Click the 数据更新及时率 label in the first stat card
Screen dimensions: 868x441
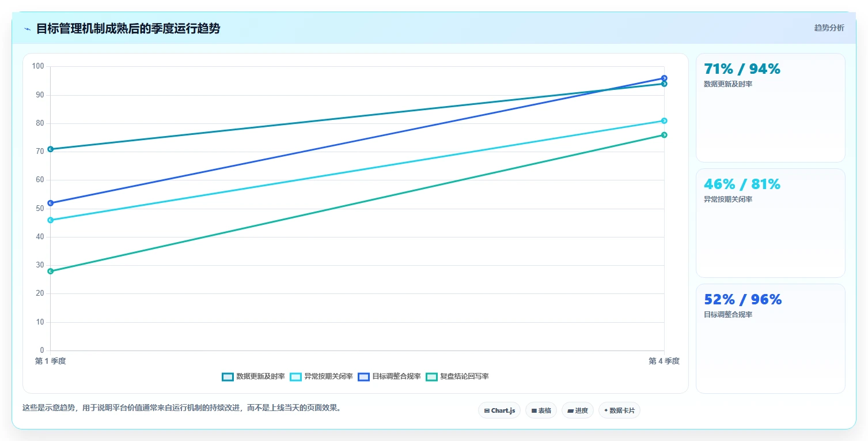coord(728,84)
